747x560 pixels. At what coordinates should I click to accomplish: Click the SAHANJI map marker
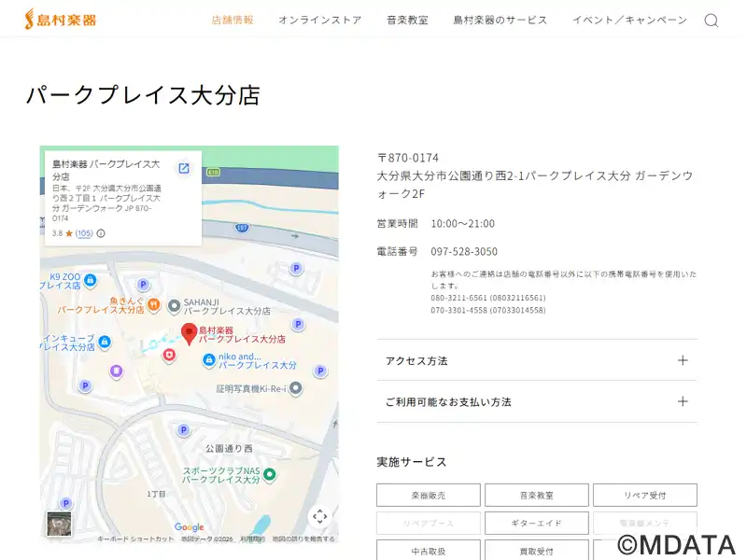[175, 306]
